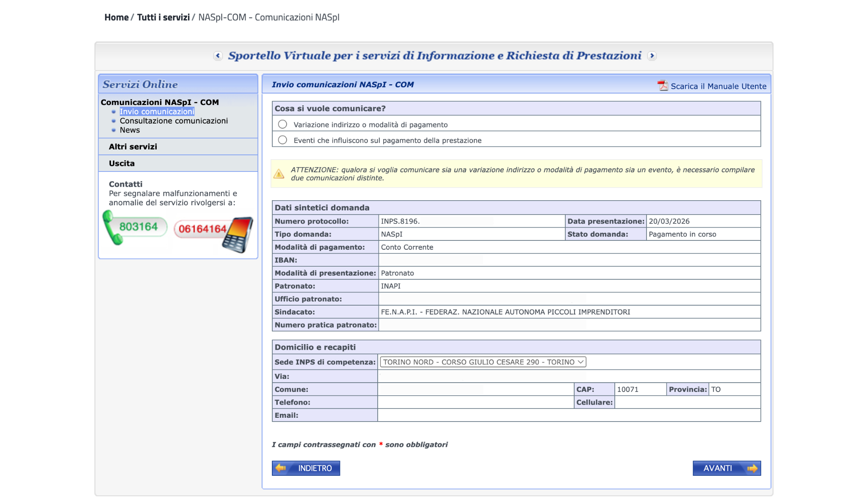Download the Scarica il Manuale Utente link

(x=719, y=86)
